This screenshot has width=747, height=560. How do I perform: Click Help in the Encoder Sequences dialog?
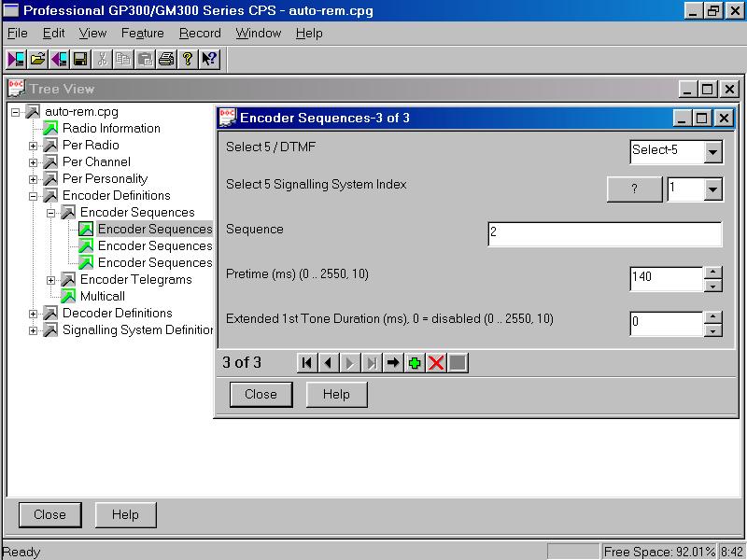coord(336,394)
